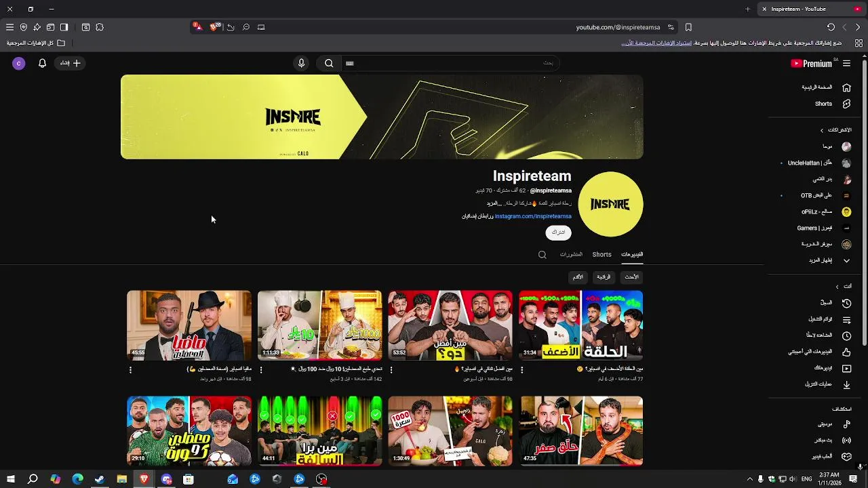This screenshot has width=868, height=488.
Task: Open all bookmarks folder (كل الإشارات المرجعية)
Action: point(36,43)
